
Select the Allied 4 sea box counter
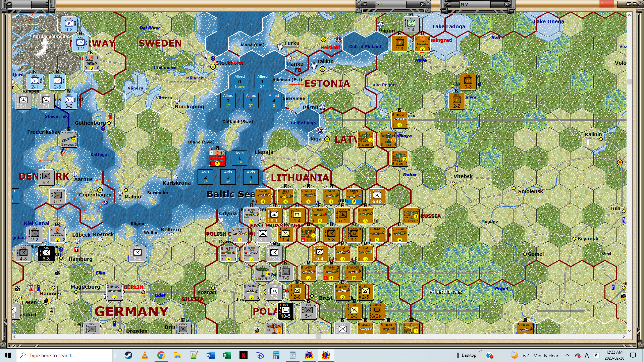(x=274, y=101)
